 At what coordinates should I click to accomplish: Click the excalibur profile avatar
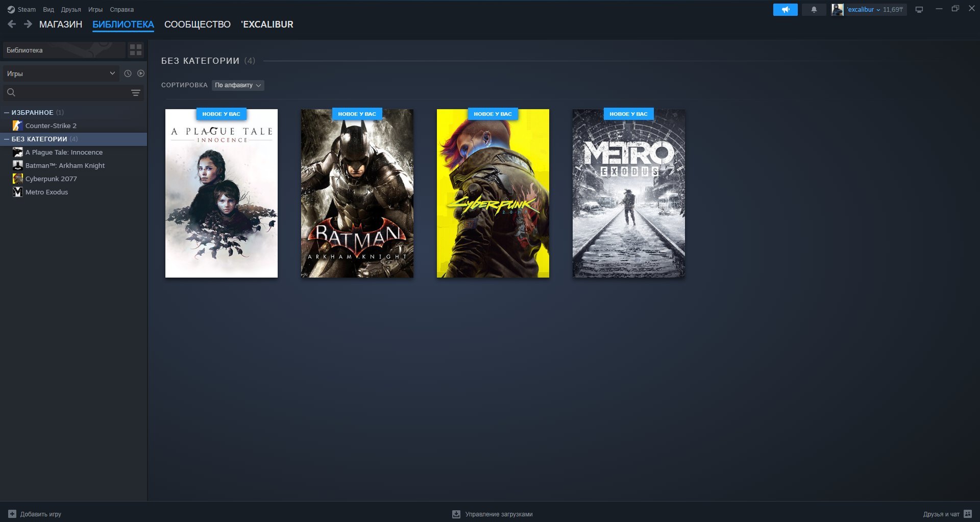click(x=838, y=10)
